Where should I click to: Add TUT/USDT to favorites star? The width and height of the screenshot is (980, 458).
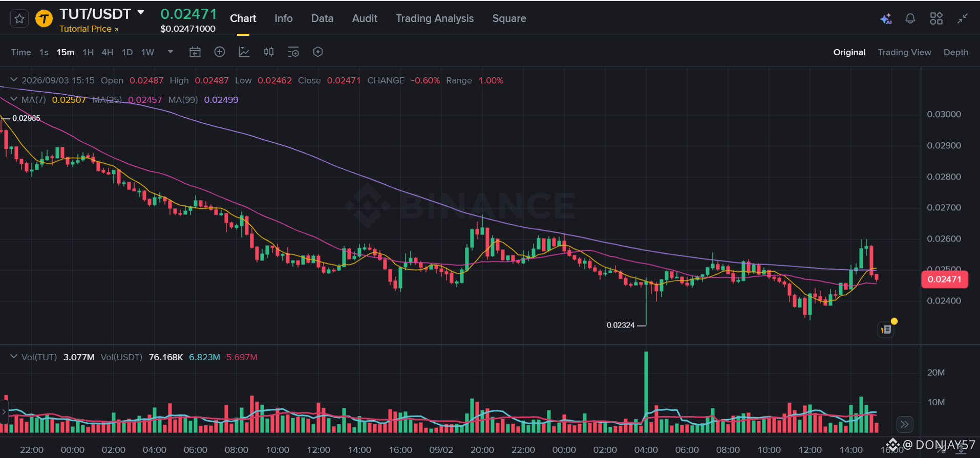point(19,19)
